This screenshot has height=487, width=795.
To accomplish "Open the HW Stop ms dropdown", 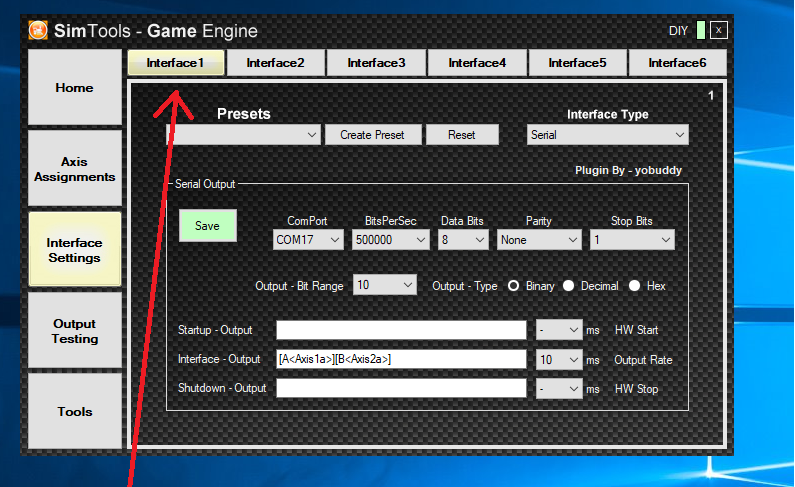I will point(559,389).
